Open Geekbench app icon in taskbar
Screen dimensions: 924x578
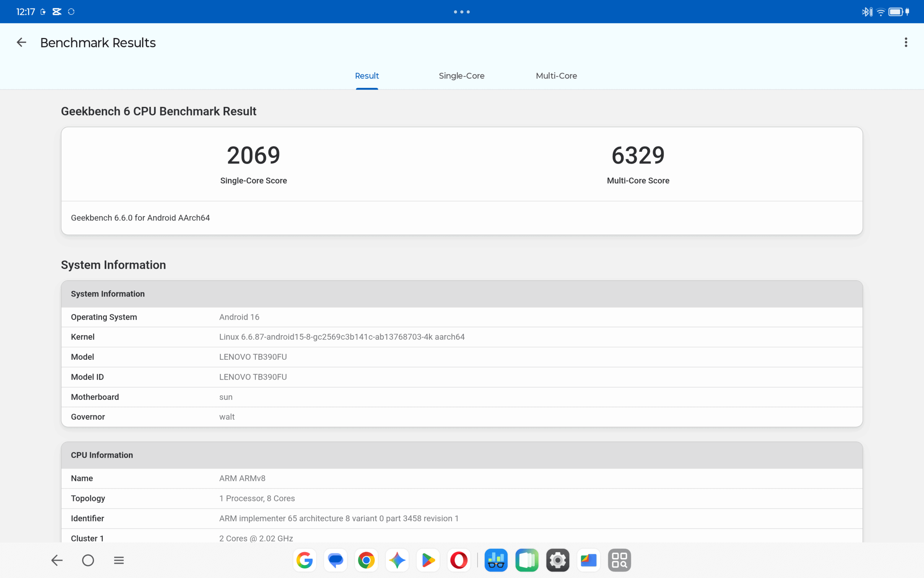[496, 560]
